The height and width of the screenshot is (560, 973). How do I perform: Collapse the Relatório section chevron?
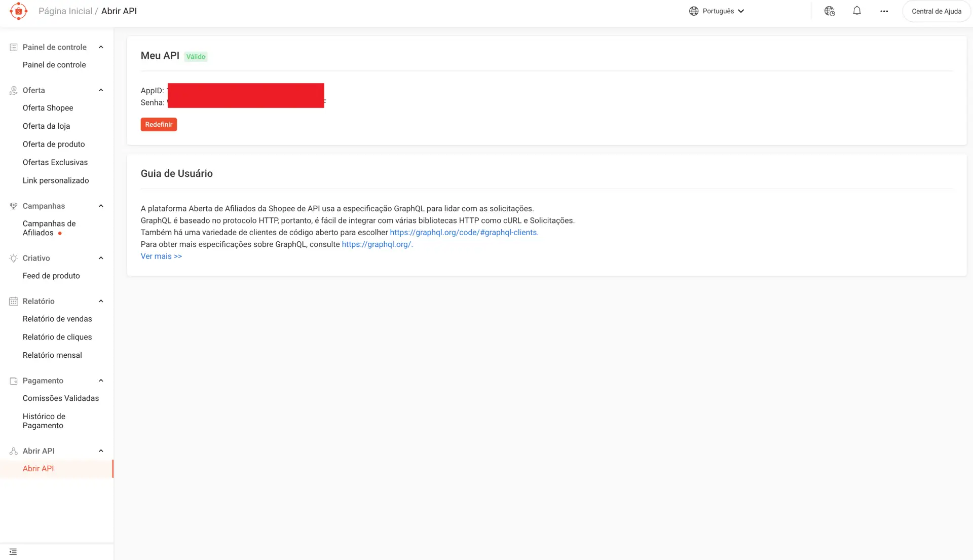click(x=101, y=301)
